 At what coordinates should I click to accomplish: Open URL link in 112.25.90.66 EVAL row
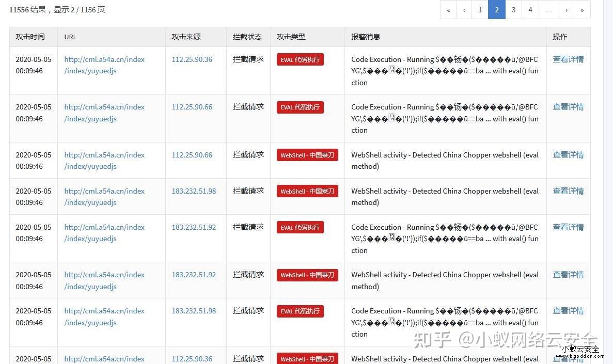(x=104, y=113)
